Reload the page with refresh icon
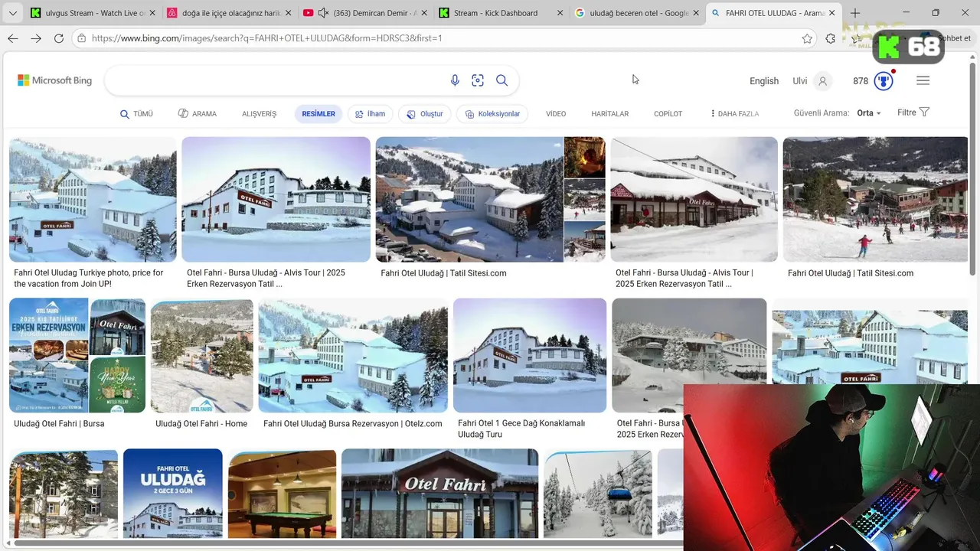 (59, 38)
